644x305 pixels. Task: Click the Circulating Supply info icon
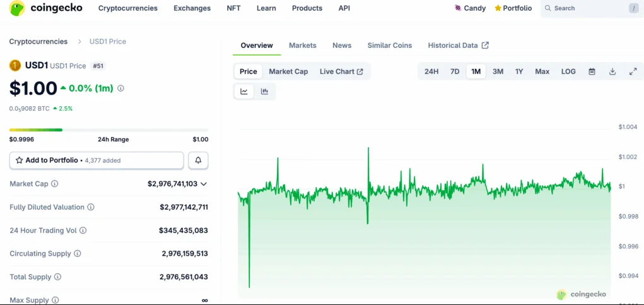click(77, 254)
